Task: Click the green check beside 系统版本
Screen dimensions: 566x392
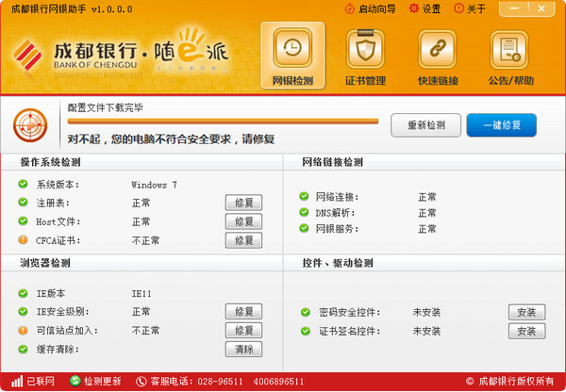Action: [x=23, y=184]
